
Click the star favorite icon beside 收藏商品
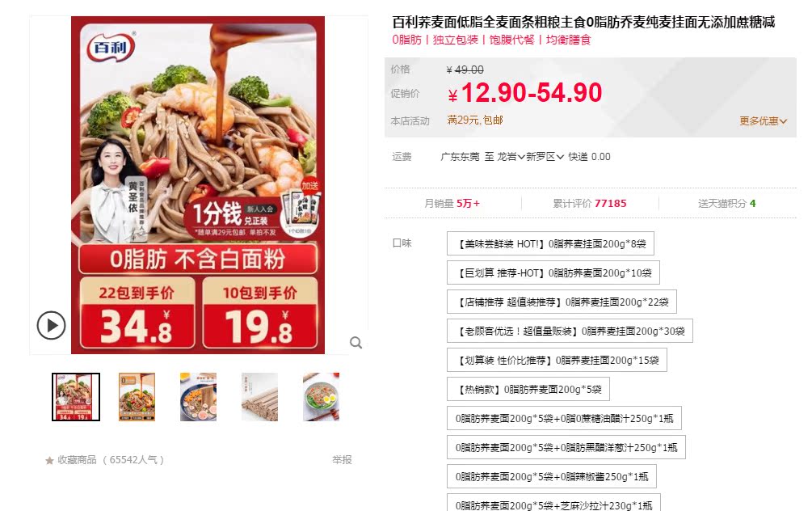coord(50,460)
